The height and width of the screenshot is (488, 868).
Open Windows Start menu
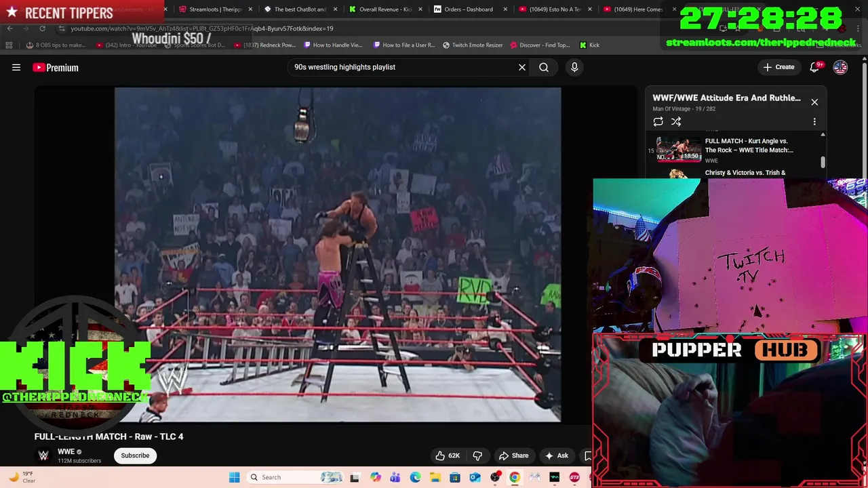coord(234,477)
